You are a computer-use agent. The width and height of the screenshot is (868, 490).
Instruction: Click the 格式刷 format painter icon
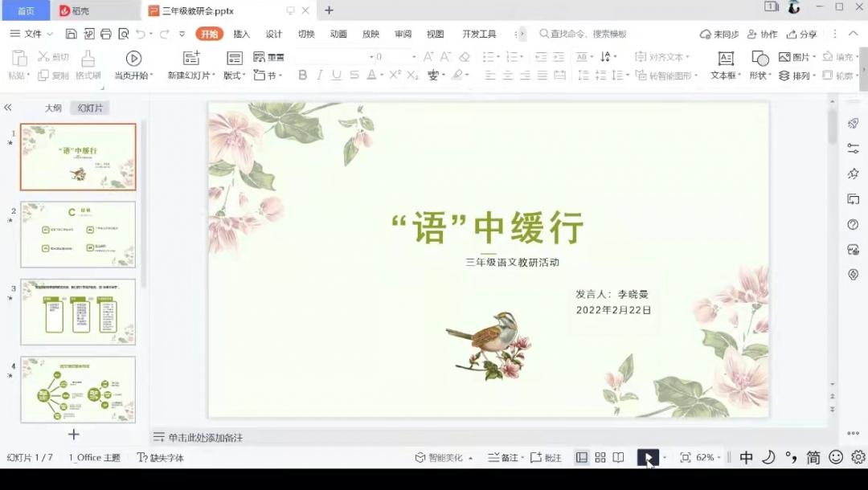tap(88, 59)
